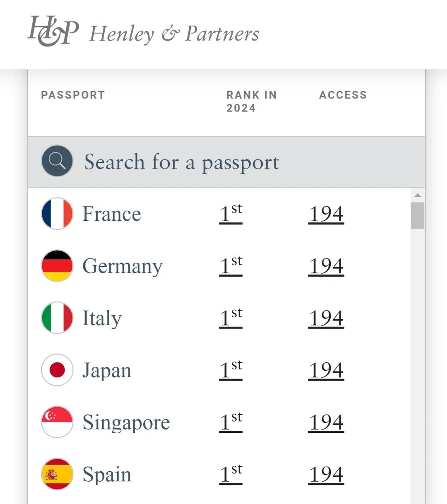
Task: Click the Singapore flag icon
Action: tap(57, 422)
